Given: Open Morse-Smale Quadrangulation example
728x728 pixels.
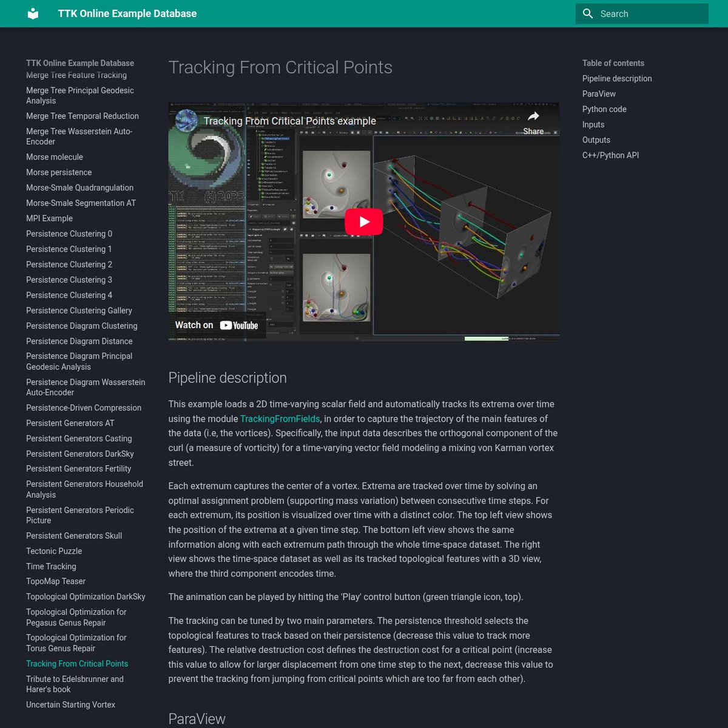Looking at the screenshot, I should tap(79, 187).
